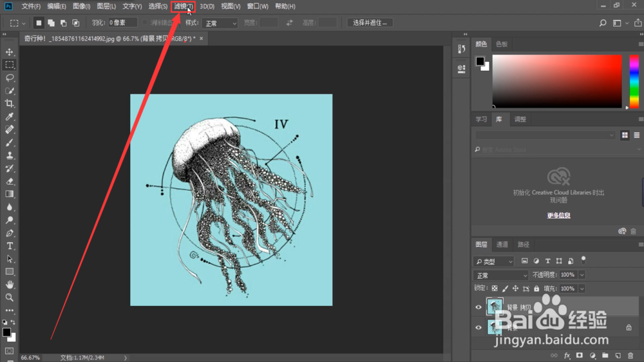
Task: Expand the 不透明度 opacity slider arrow
Action: click(x=582, y=274)
